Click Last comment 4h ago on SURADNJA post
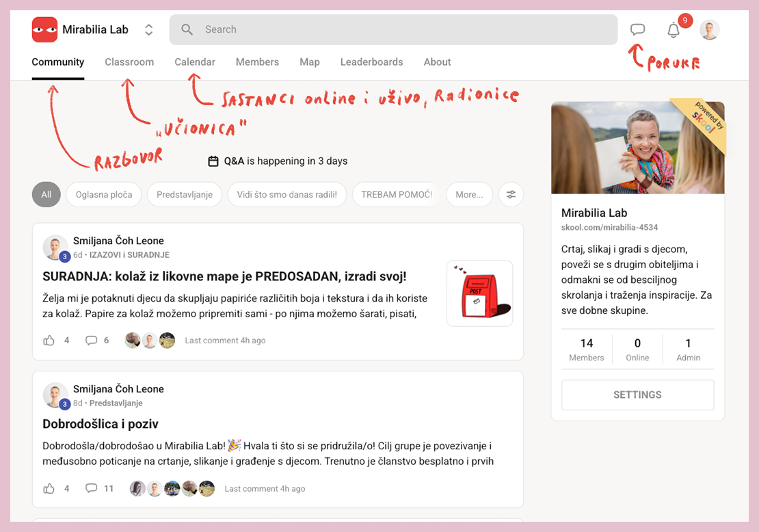759x532 pixels. (225, 341)
